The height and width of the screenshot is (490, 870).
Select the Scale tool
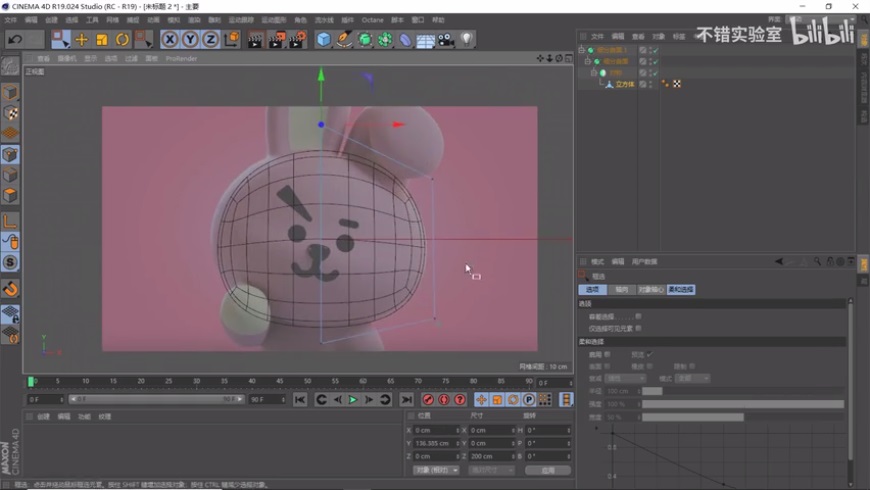pyautogui.click(x=102, y=39)
